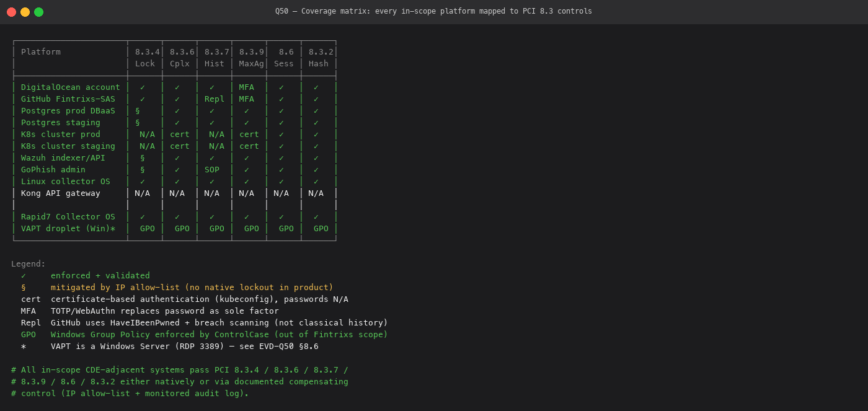The width and height of the screenshot is (868, 411).
Task: Click the Lock checkmark for DigitalOcean account
Action: (143, 87)
